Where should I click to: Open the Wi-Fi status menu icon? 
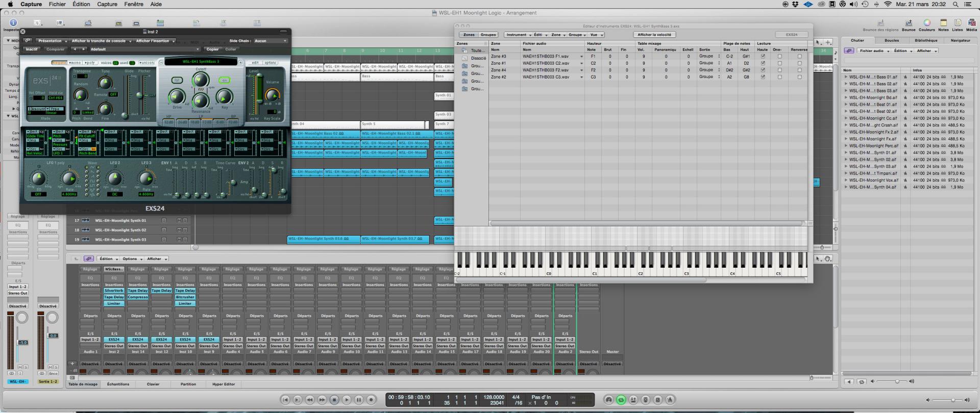coord(888,4)
